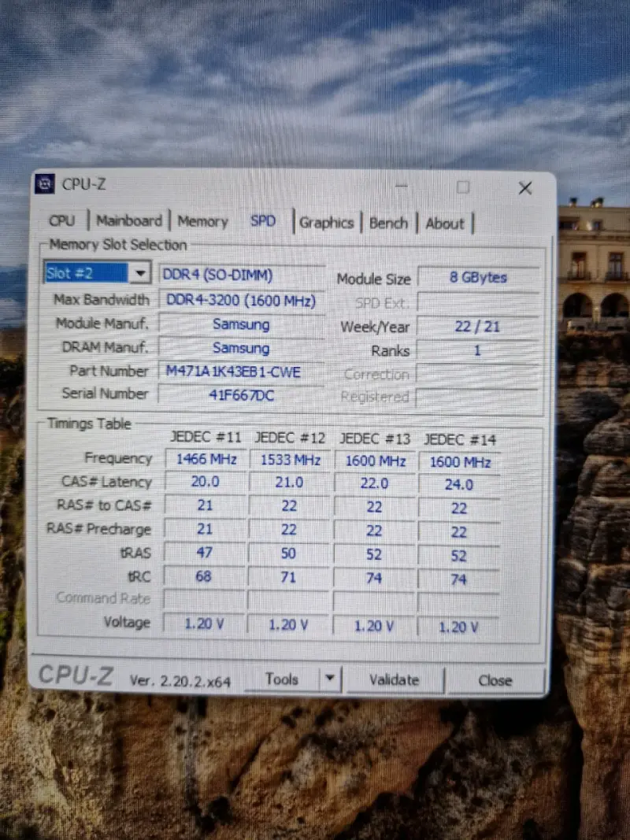The height and width of the screenshot is (840, 630).
Task: Click JEDEC #12 tRAS value 50
Action: (289, 553)
